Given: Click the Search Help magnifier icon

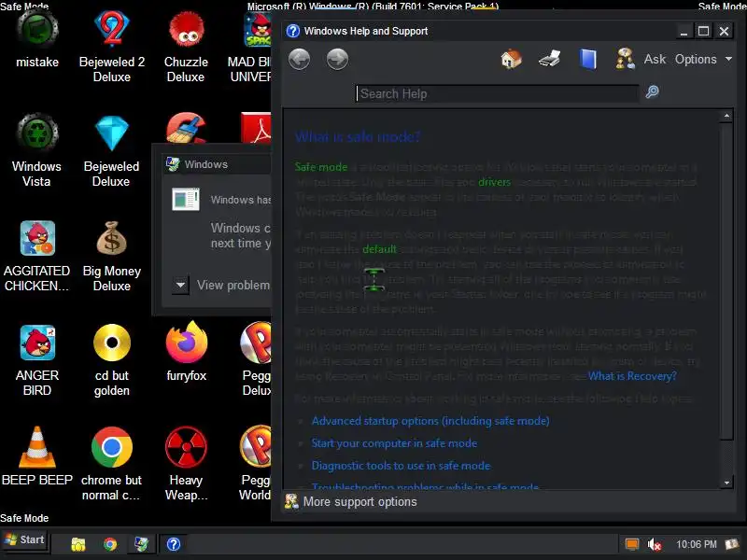Looking at the screenshot, I should tap(652, 91).
